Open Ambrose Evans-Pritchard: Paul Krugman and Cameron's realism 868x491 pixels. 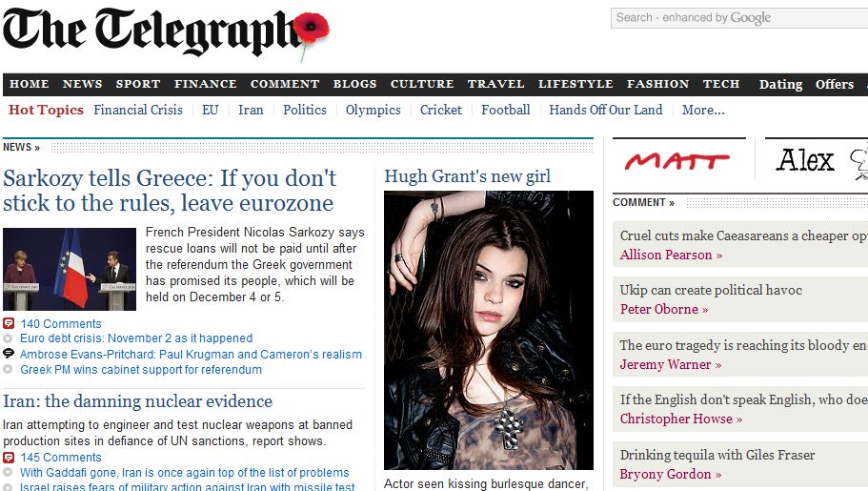[191, 354]
